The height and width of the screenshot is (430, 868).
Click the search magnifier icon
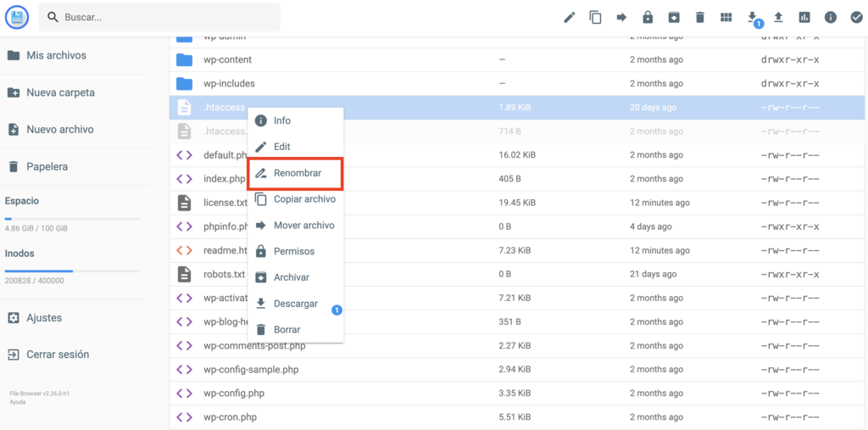pos(53,17)
